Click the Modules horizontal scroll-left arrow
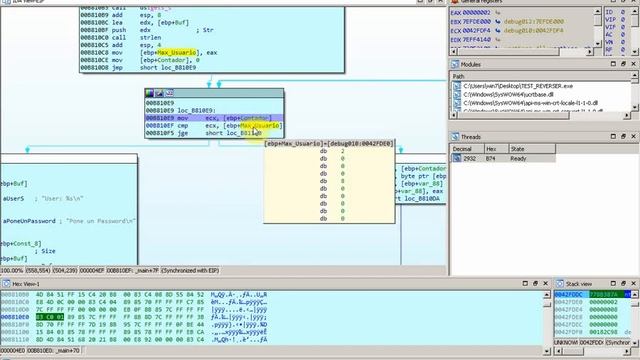 [x=454, y=116]
